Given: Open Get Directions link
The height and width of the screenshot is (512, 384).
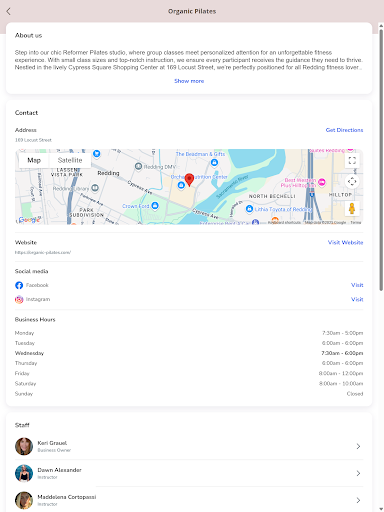Looking at the screenshot, I should click(x=344, y=130).
